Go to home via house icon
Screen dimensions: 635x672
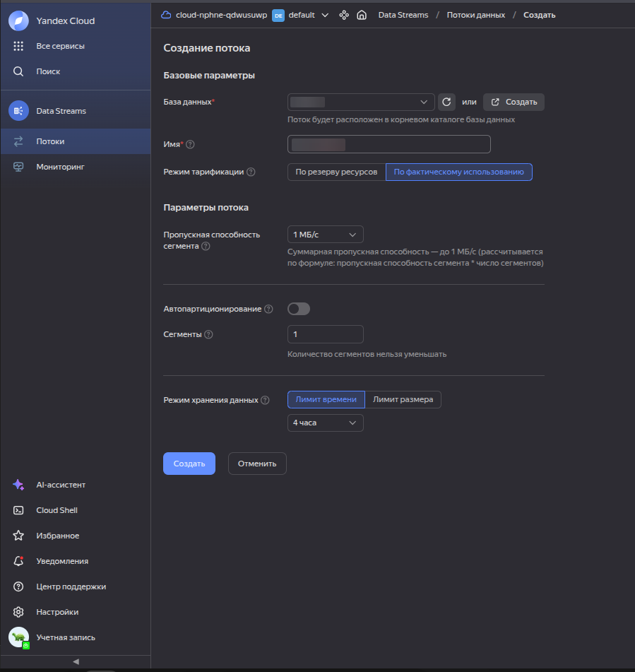click(x=362, y=15)
